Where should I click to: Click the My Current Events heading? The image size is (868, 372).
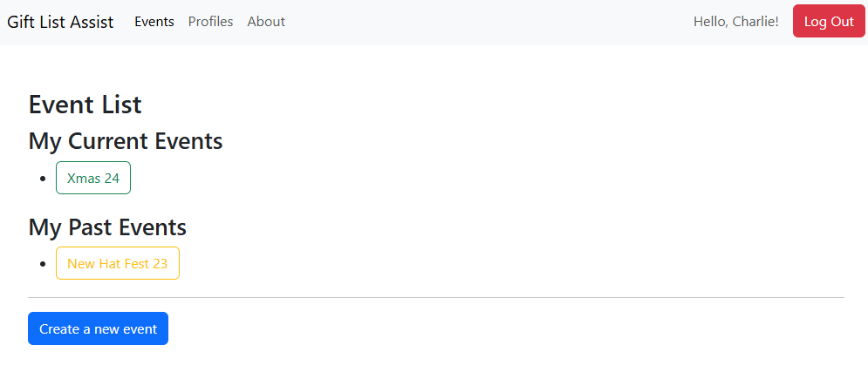coord(126,140)
